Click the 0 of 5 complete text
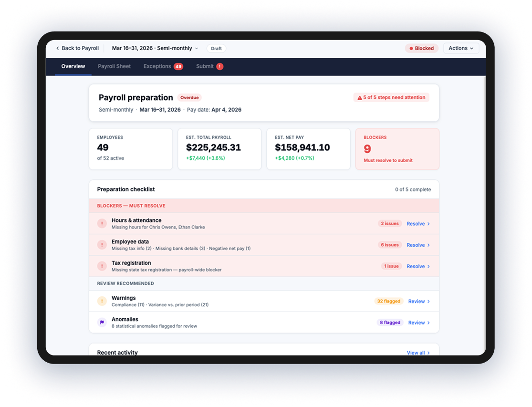Viewport: 532px width, 407px height. click(413, 189)
